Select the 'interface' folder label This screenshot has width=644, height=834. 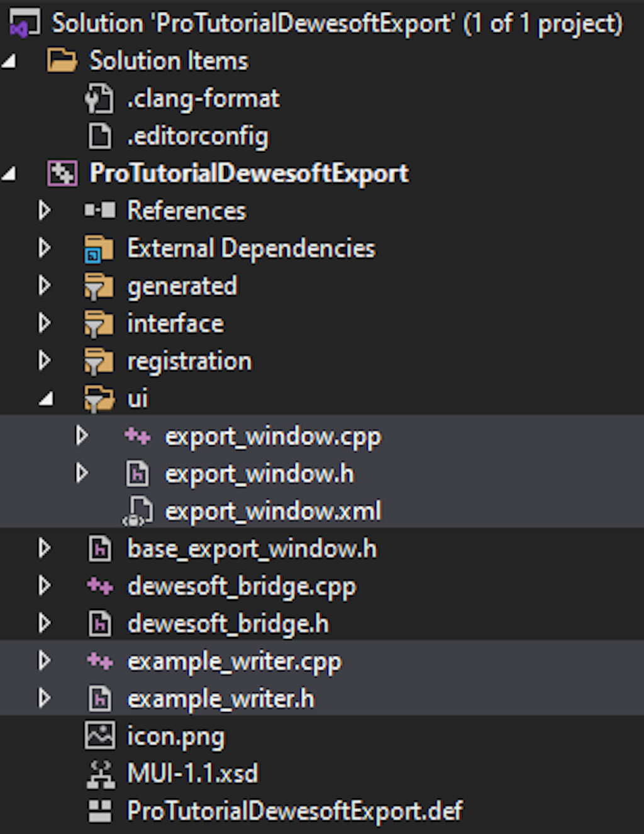pos(175,324)
